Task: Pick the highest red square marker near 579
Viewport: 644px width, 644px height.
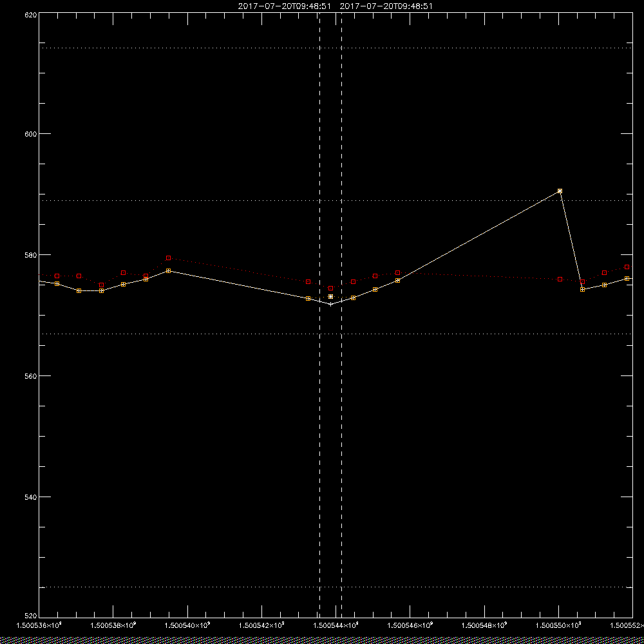Action: point(168,258)
